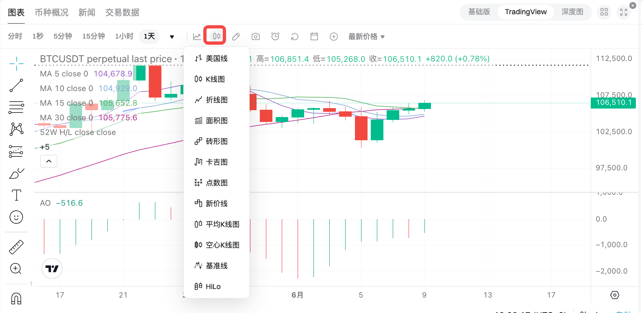The height and width of the screenshot is (313, 644).
Task: Take a chart snapshot with camera icon
Action: coord(255,37)
